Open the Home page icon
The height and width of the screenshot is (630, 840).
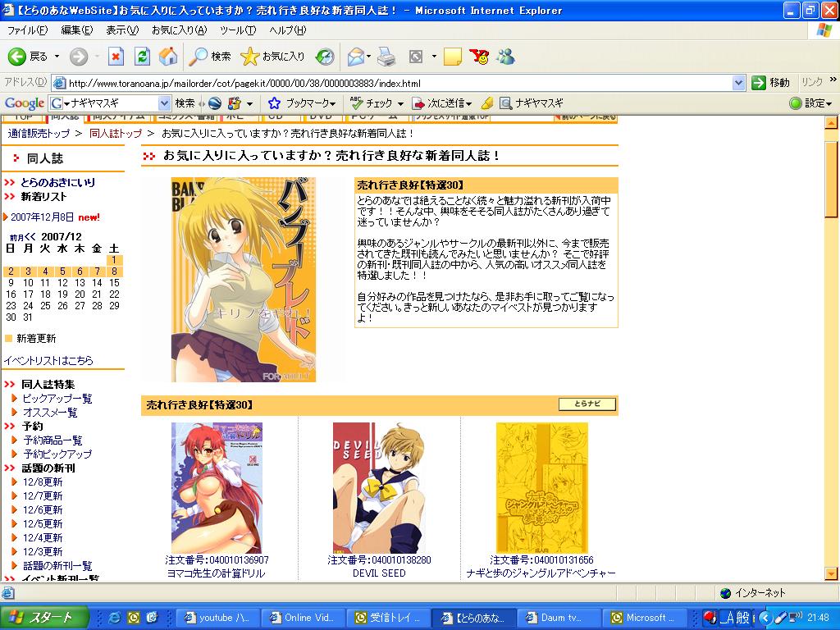pyautogui.click(x=167, y=57)
